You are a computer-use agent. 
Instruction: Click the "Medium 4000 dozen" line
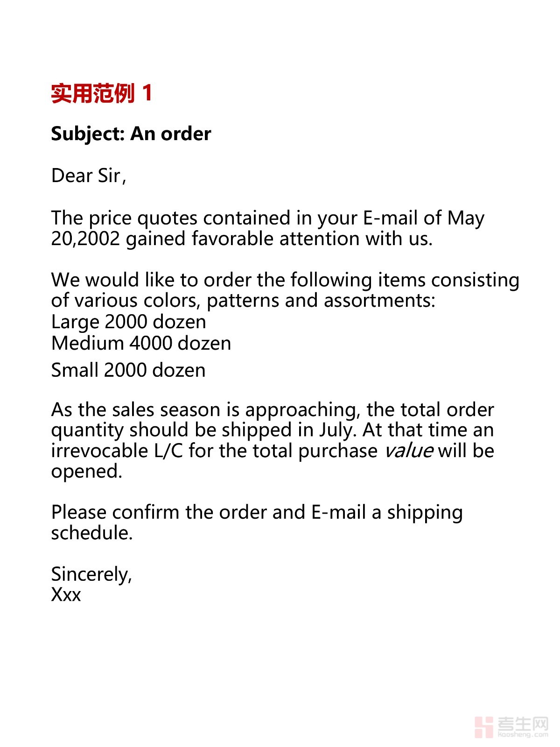(141, 344)
